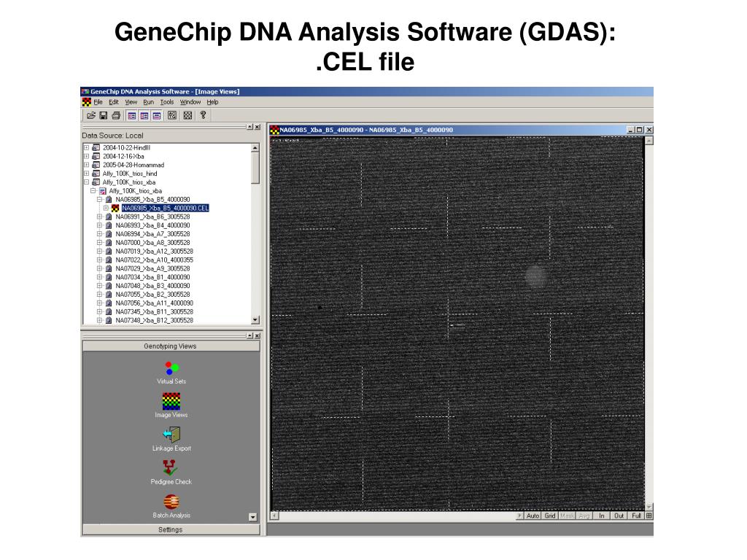
Task: Select NA06994_Xba_A7_3005528 in tree
Action: [152, 234]
